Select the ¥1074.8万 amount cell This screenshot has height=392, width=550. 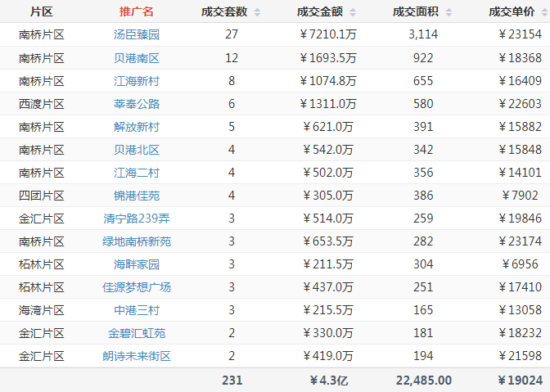point(328,81)
